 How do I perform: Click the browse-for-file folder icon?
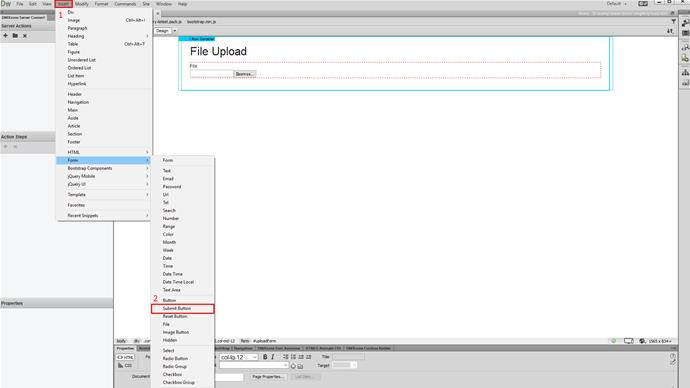300,366
